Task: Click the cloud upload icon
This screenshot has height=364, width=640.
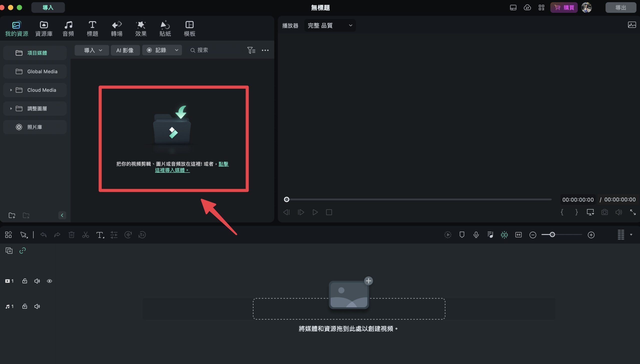Action: pos(527,7)
